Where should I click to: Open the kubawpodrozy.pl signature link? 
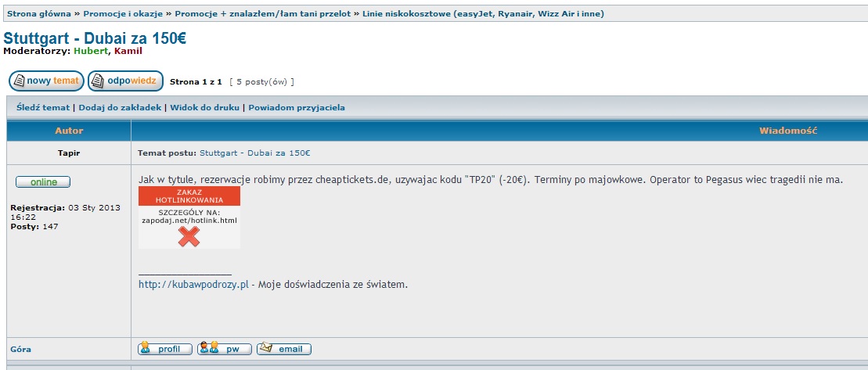pos(193,285)
